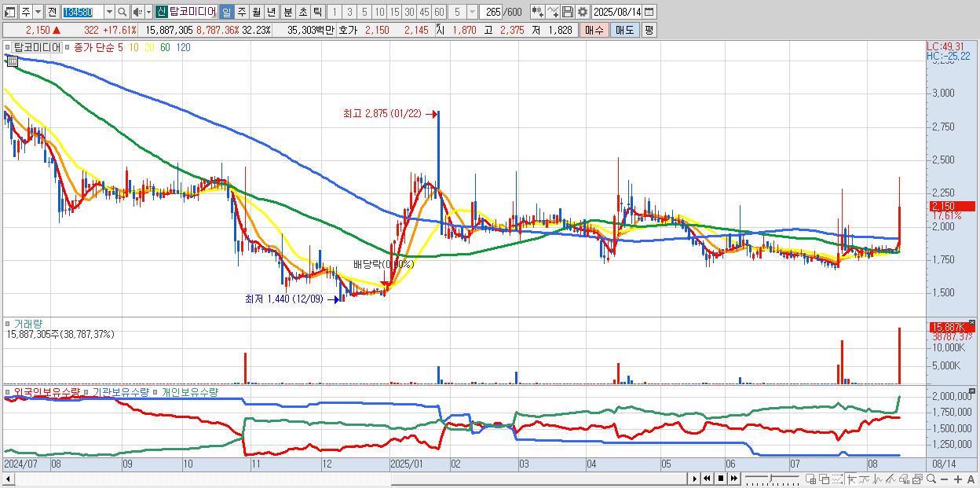
Task: Click the add candlestick chart icon
Action: click(538, 12)
